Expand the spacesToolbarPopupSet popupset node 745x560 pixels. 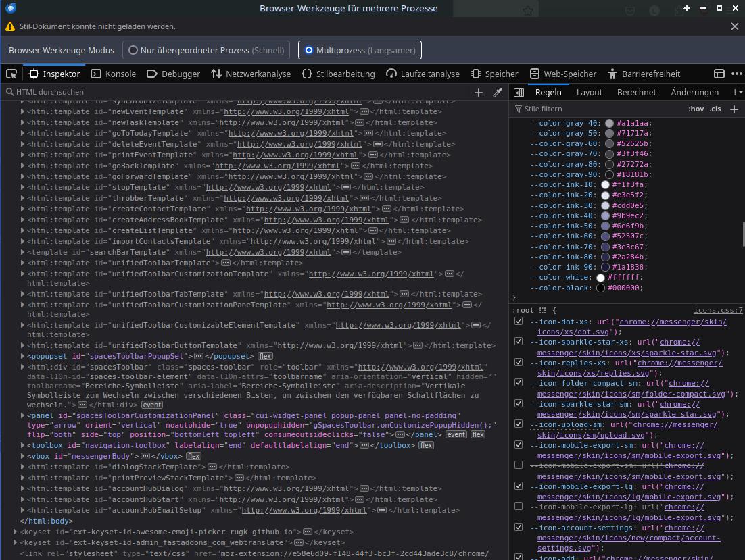tap(22, 357)
